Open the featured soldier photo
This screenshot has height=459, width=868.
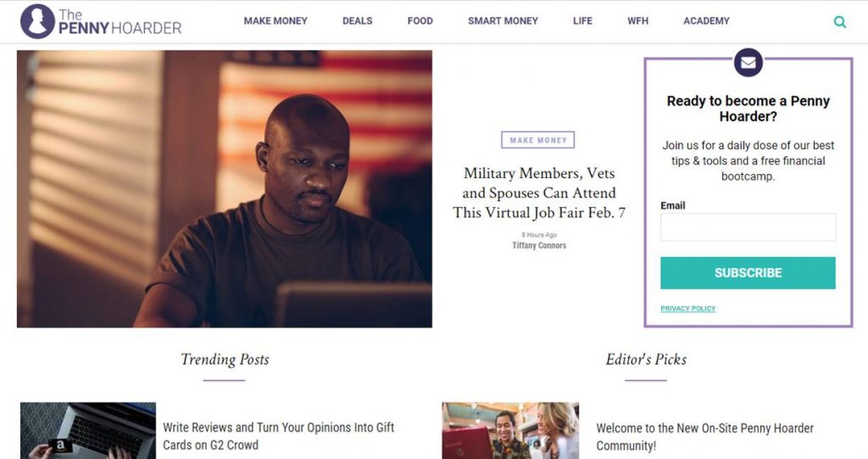tap(224, 189)
